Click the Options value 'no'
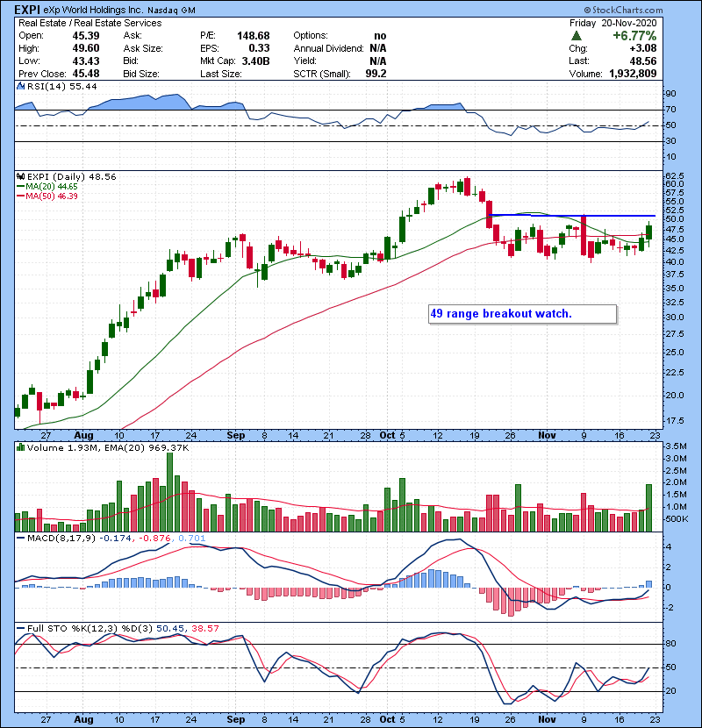This screenshot has height=728, width=702. [380, 36]
